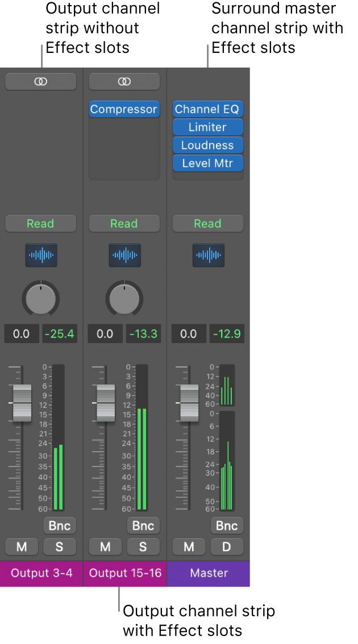Viewport: 358px width, 644px height.
Task: Click volume fader on Output 3-4
Action: (x=22, y=403)
